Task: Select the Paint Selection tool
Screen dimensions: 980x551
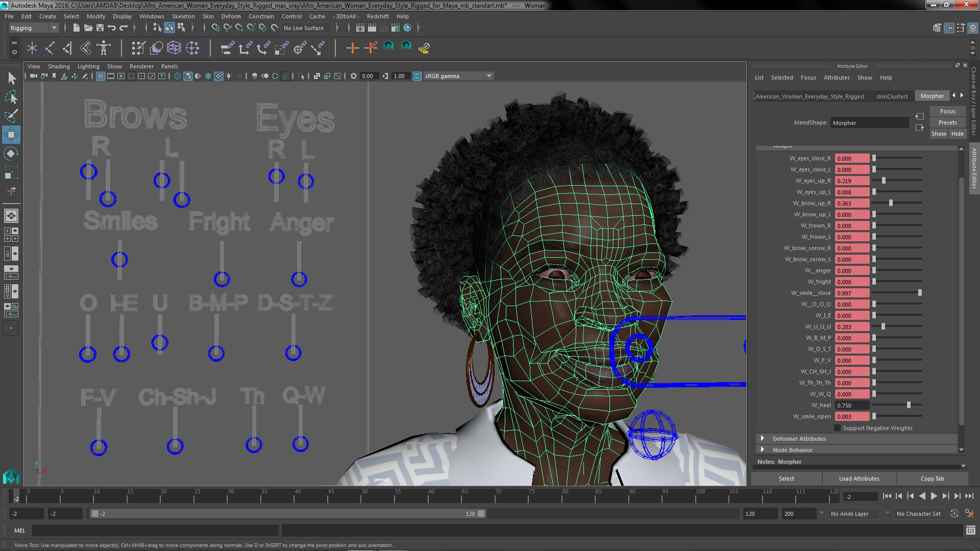Action: point(11,116)
